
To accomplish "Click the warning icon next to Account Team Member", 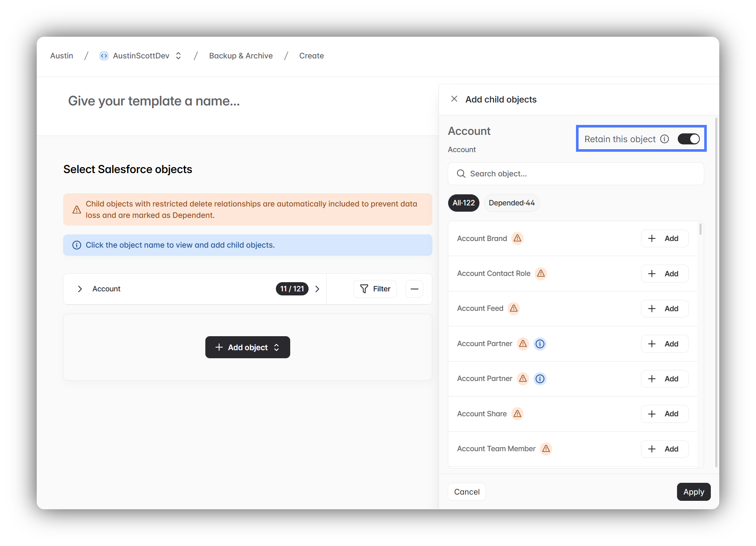I will [x=546, y=449].
